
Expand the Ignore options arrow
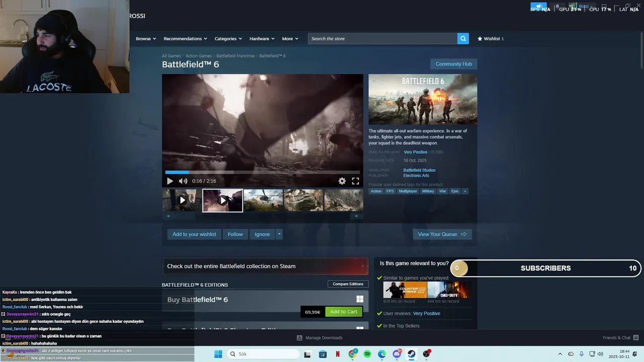coord(279,234)
